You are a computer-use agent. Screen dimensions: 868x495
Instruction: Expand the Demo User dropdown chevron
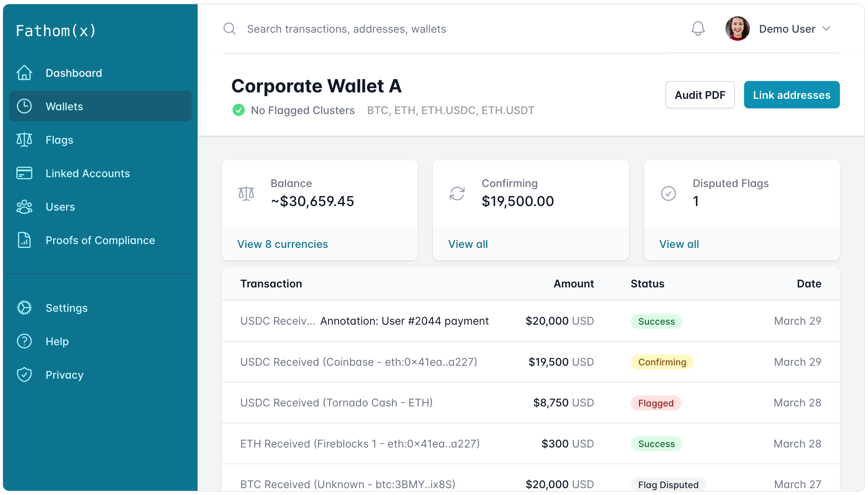[x=826, y=29]
